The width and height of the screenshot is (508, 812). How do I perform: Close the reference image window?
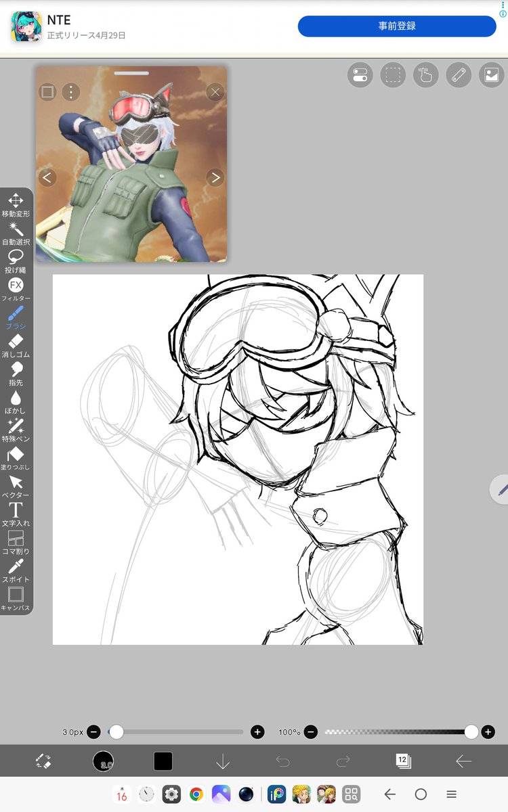215,92
